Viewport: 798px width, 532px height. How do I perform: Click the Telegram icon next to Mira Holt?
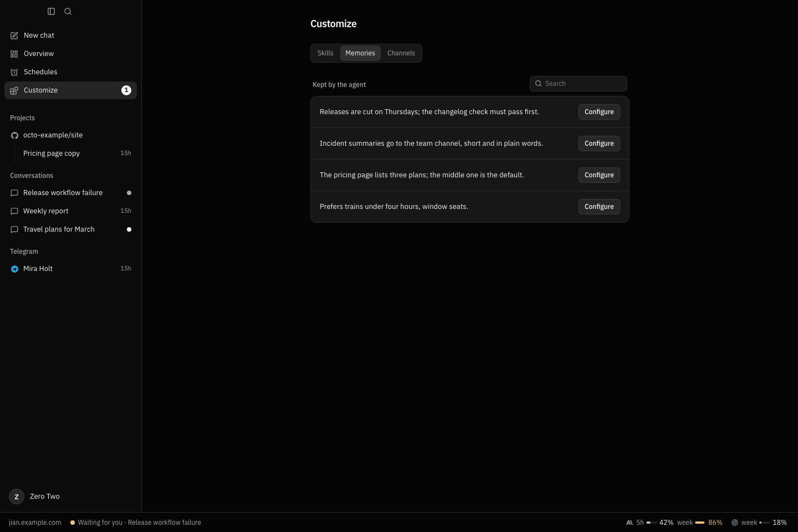click(14, 269)
